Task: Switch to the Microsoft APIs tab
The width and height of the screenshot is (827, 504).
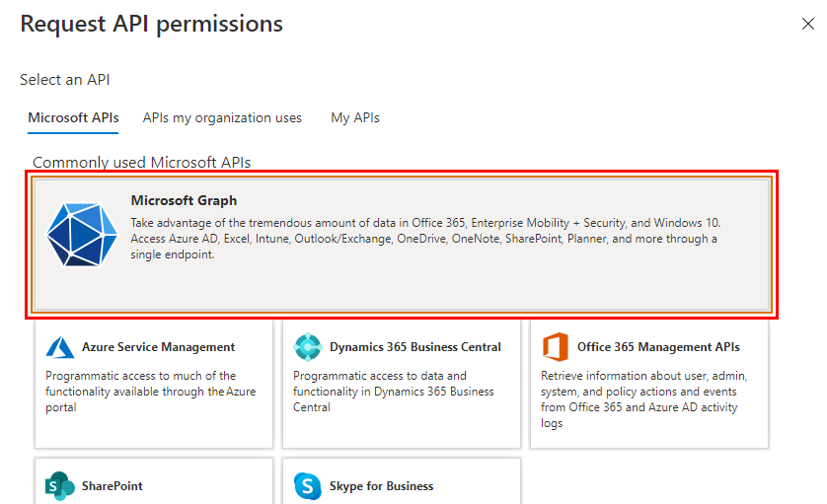Action: (x=73, y=117)
